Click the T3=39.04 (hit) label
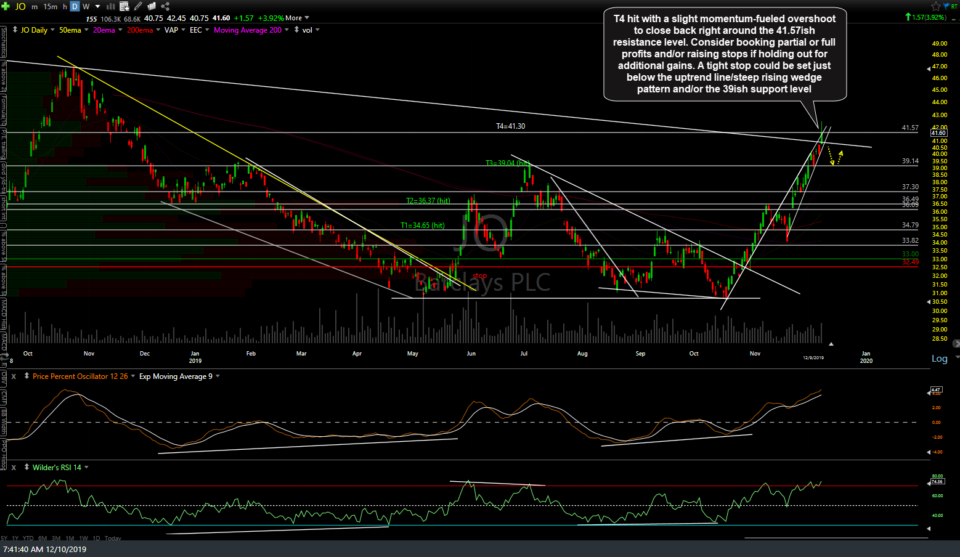Viewport: 960px width, 557px height. click(508, 163)
